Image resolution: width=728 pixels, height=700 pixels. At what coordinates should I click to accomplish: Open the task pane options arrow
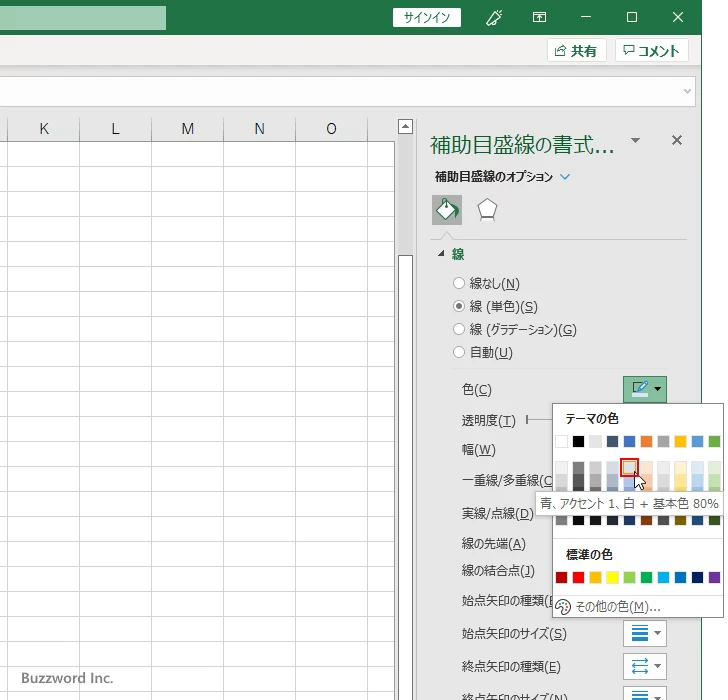coord(635,140)
